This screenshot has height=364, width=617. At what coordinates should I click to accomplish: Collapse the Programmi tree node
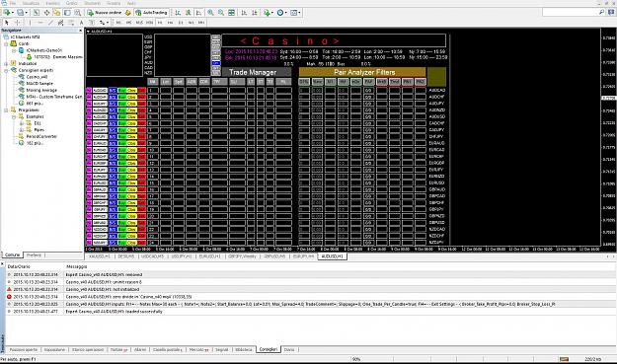pos(6,110)
